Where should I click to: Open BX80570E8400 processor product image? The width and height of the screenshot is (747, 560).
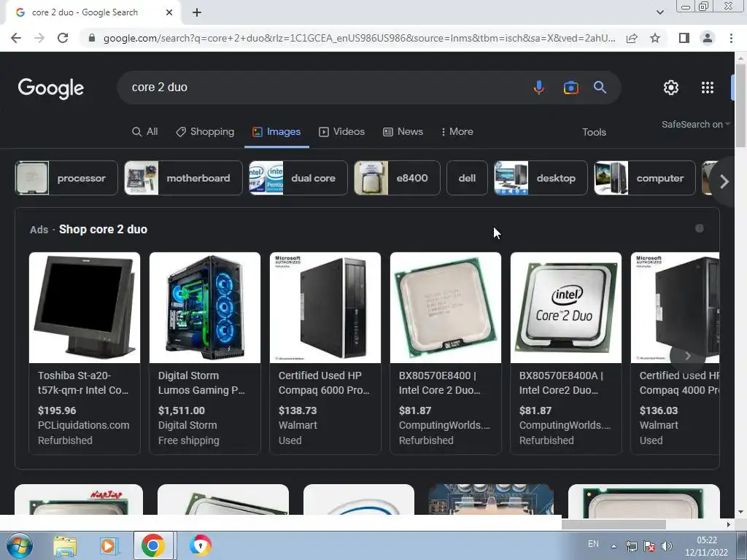coord(446,308)
